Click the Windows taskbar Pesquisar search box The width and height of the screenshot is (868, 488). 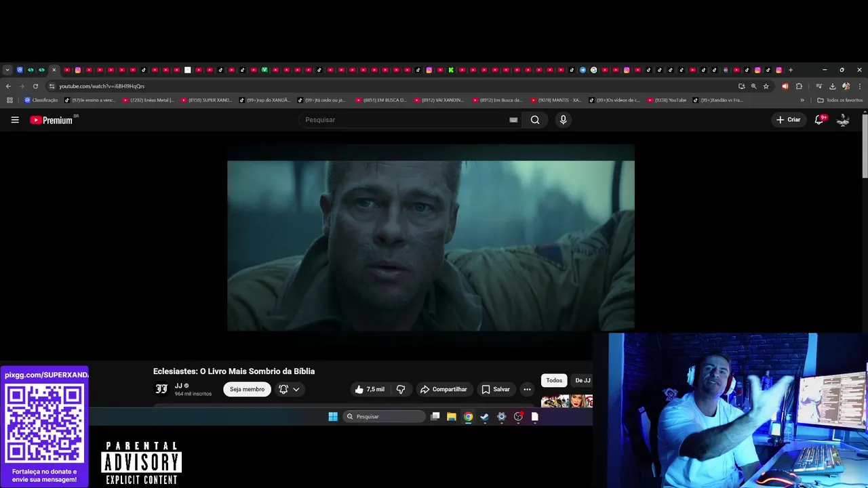383,416
